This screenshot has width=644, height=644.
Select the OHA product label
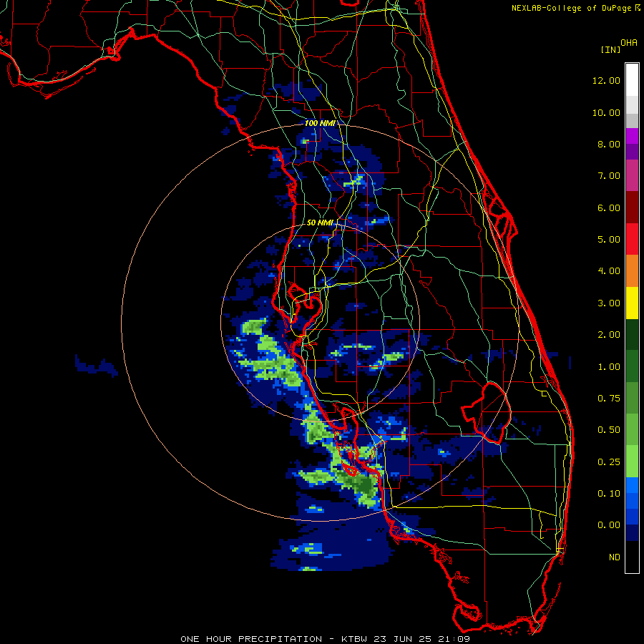pyautogui.click(x=629, y=42)
